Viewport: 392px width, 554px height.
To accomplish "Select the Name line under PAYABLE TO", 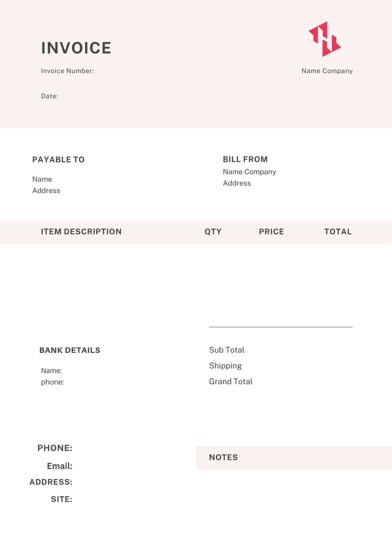I will [42, 179].
